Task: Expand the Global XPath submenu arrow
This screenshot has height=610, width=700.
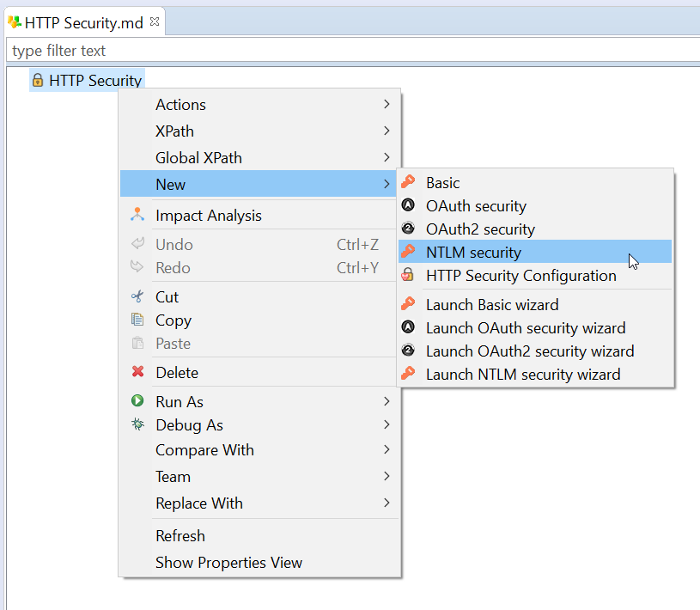Action: (387, 157)
